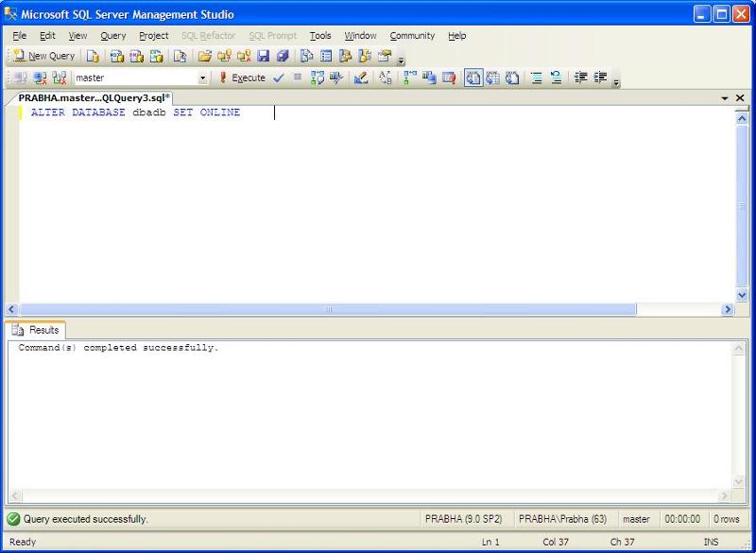Image resolution: width=756 pixels, height=553 pixels.
Task: Decrease indent of the query text
Action: [581, 78]
